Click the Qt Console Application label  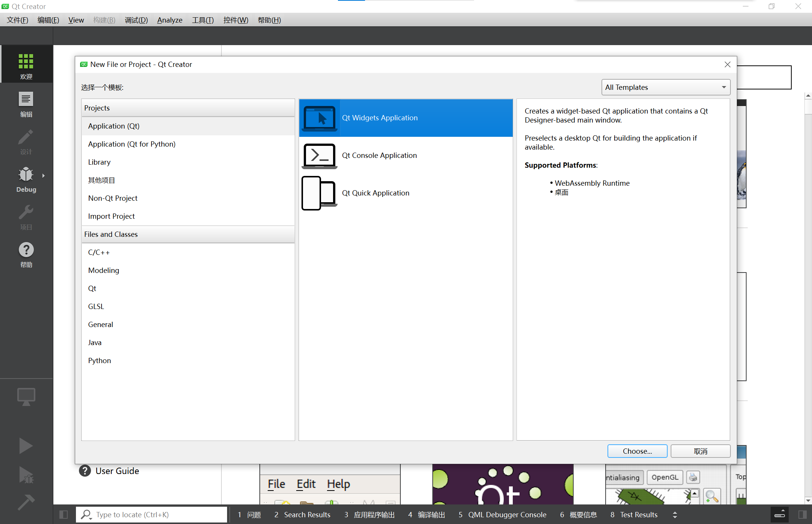(x=379, y=155)
